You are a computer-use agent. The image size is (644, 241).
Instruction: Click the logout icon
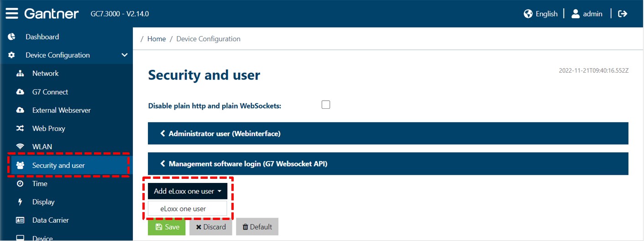623,14
